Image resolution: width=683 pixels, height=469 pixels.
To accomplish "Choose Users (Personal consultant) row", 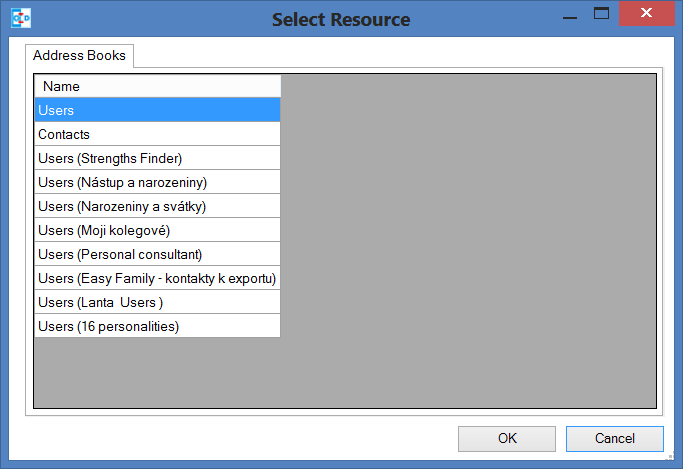I will pyautogui.click(x=157, y=254).
